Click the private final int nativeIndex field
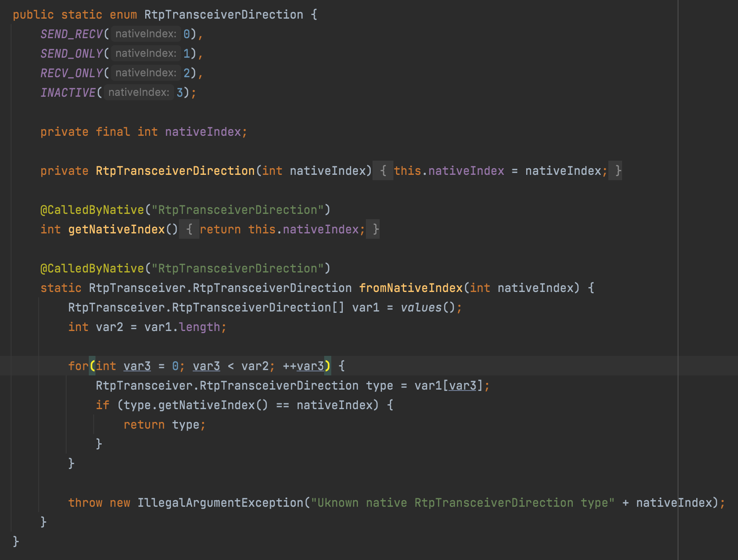 pyautogui.click(x=143, y=131)
